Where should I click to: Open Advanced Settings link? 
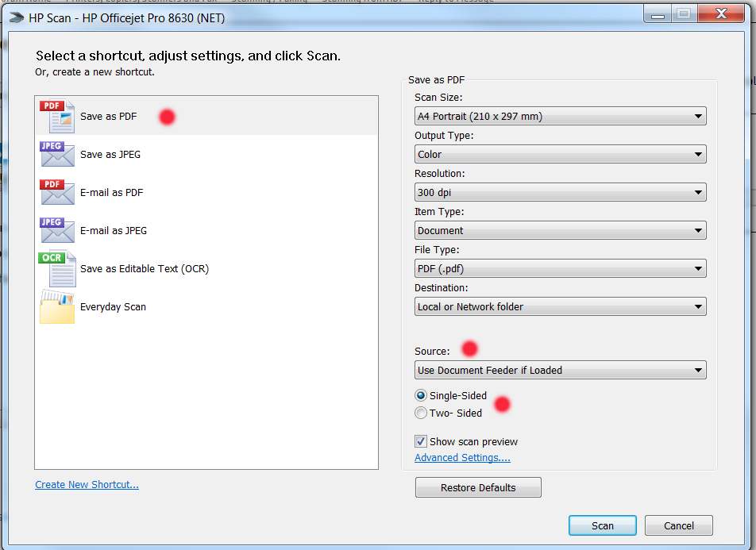point(462,457)
